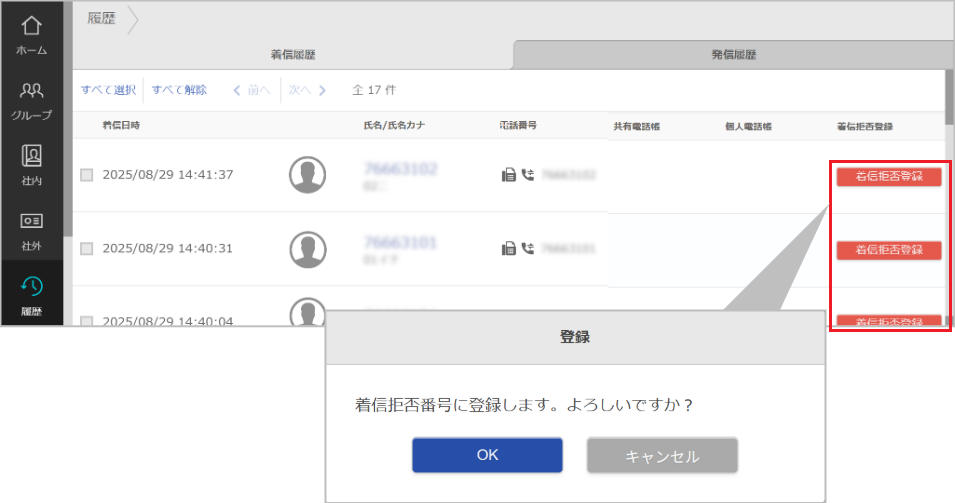Click the vertical scrollbar of the history list
Screen dimensions: 955x503
click(950, 97)
